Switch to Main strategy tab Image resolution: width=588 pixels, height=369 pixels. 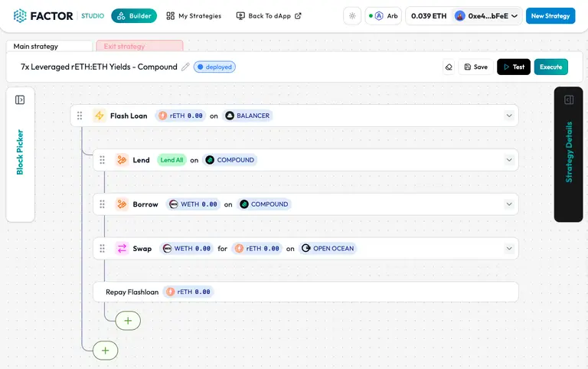pyautogui.click(x=49, y=46)
